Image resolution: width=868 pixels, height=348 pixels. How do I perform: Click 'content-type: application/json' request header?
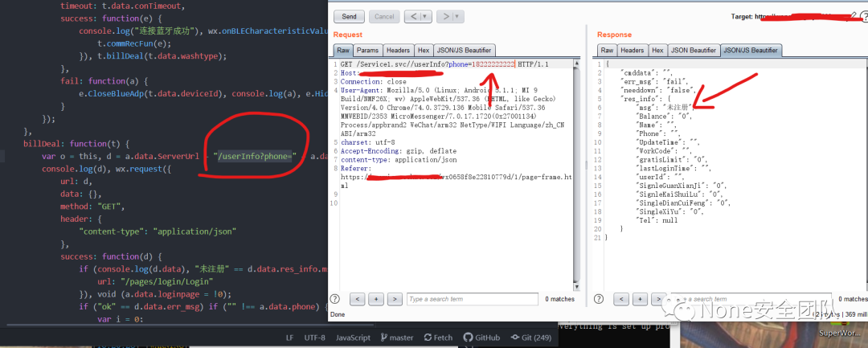pos(399,159)
